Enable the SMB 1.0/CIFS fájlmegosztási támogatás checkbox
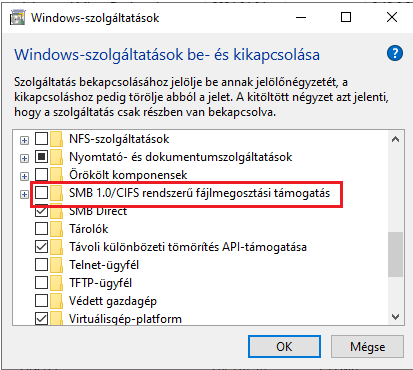Screen dimensions: 413x370 coord(41,193)
